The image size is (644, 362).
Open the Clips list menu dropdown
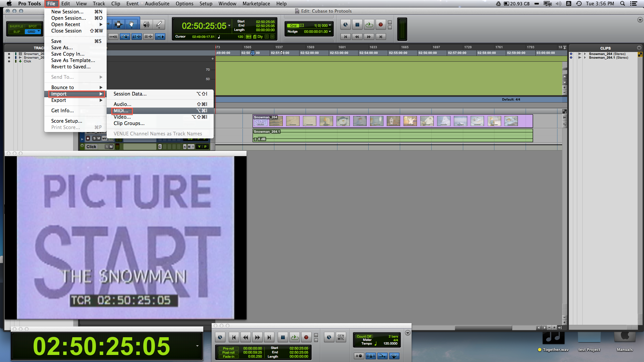(639, 48)
